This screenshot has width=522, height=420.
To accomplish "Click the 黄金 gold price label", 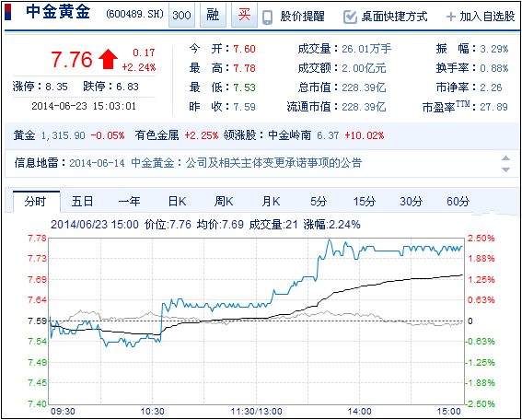I will tap(24, 135).
